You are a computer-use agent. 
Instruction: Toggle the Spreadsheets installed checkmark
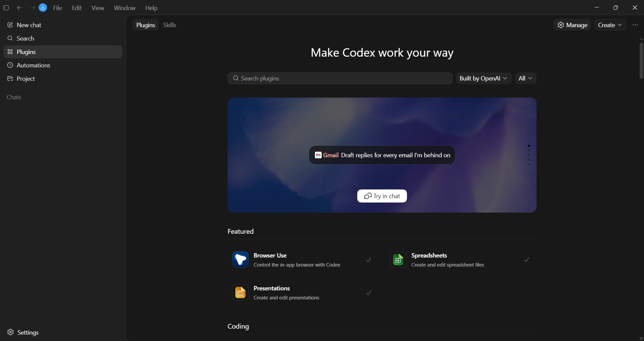pyautogui.click(x=526, y=260)
